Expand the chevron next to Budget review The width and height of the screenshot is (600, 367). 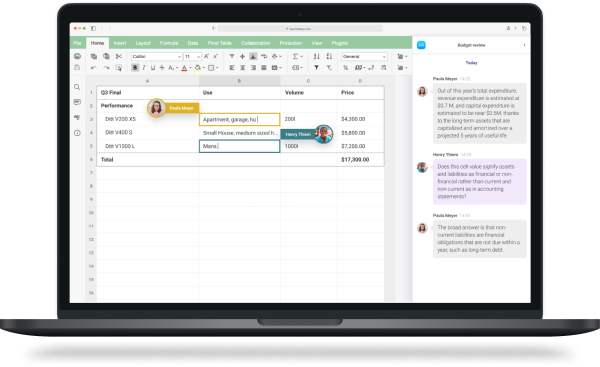click(524, 45)
